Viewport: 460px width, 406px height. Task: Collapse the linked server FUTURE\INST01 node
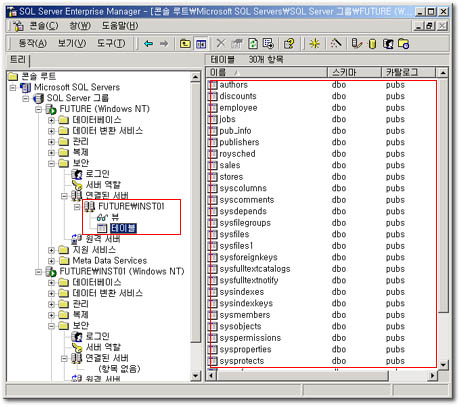coord(77,207)
